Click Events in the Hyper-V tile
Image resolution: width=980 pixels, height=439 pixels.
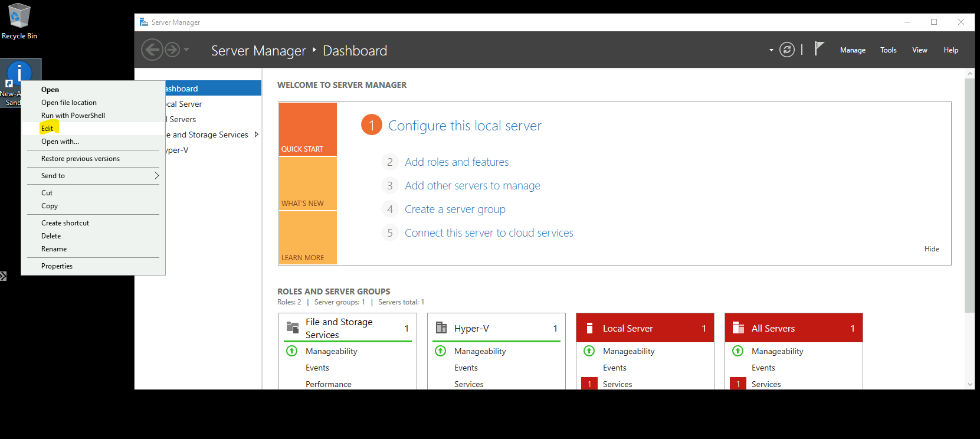pyautogui.click(x=466, y=368)
